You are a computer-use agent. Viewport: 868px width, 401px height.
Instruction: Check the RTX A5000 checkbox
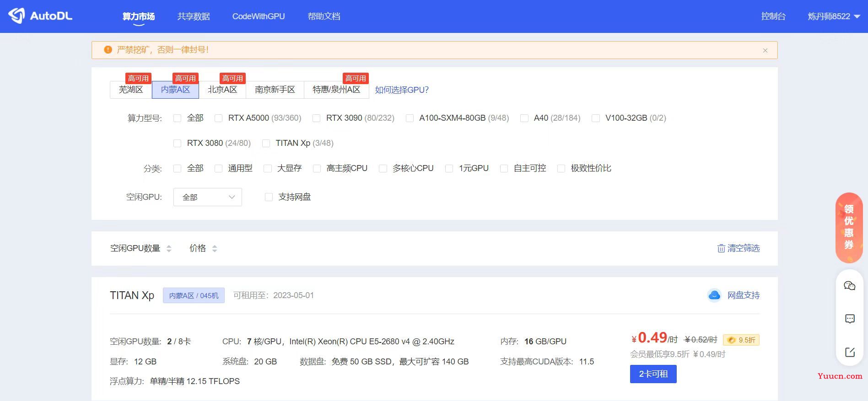point(219,118)
